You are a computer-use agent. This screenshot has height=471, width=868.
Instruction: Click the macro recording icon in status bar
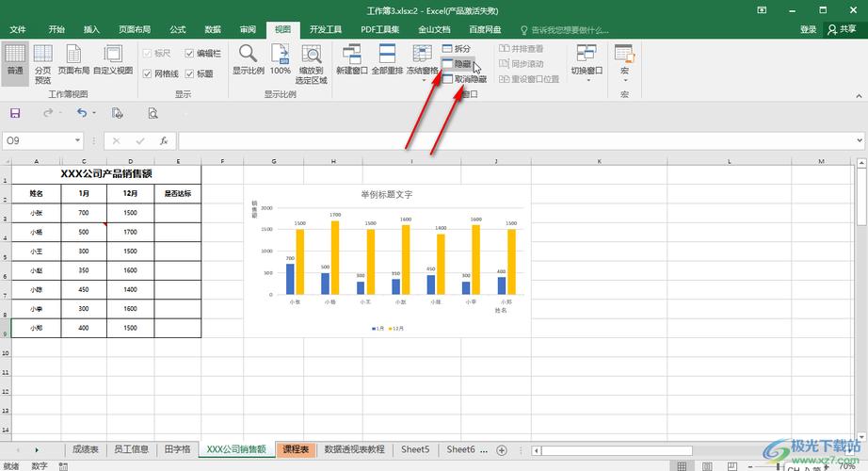coord(63,466)
